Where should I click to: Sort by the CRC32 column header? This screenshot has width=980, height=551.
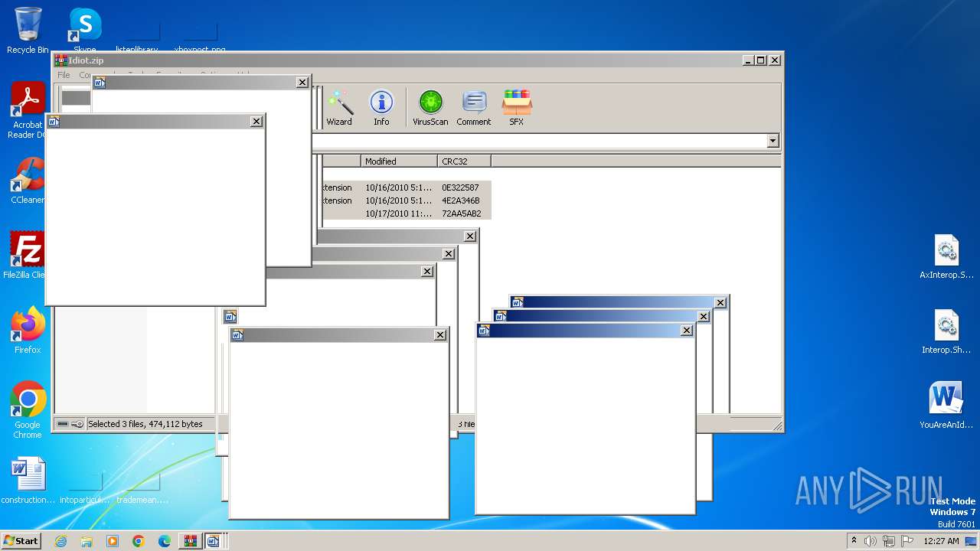(464, 161)
